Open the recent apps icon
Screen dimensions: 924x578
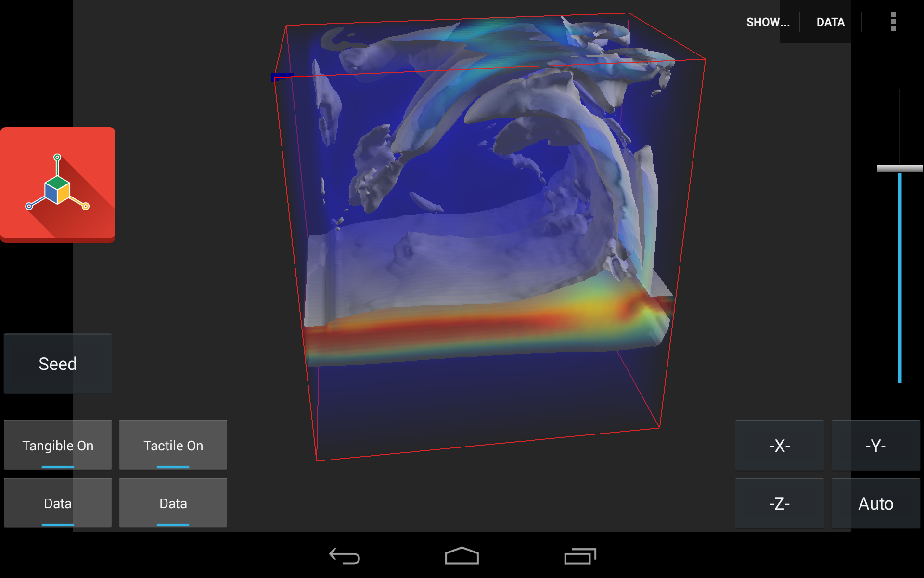click(x=580, y=556)
